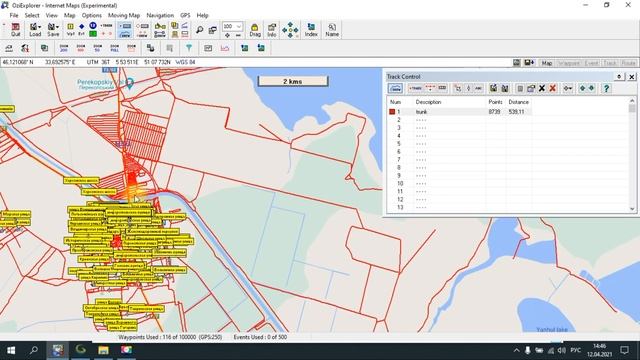Click the Description column header in Track Control
640x360 pixels.
[428, 102]
